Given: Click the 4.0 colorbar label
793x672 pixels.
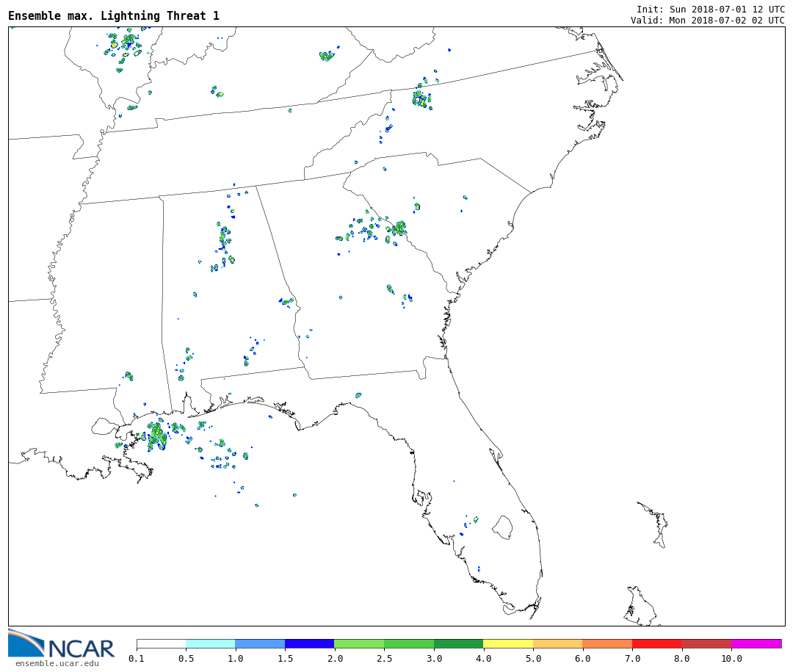Looking at the screenshot, I should coord(483,658).
